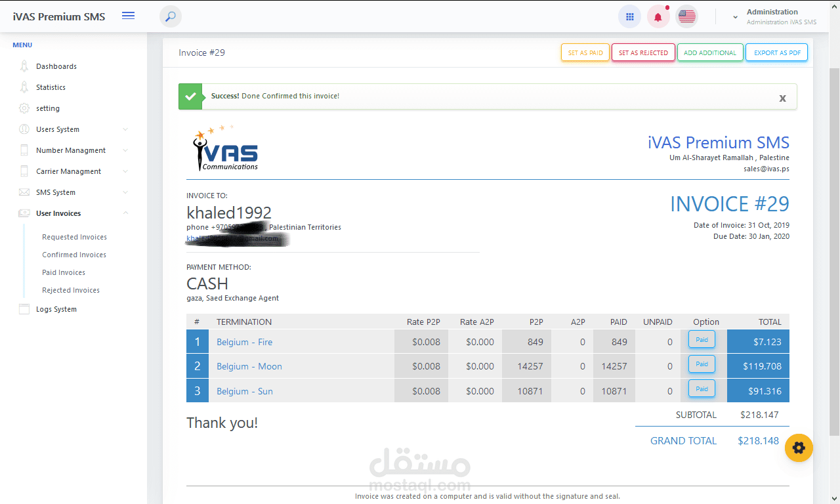Viewport: 840px width, 504px height.
Task: Click Paid button for Belgium - Fire
Action: (x=702, y=340)
